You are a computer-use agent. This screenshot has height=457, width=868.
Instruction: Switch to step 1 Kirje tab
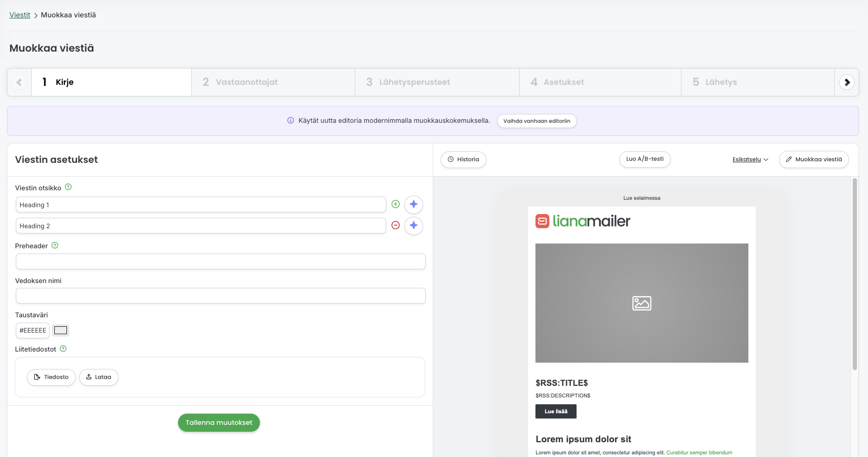click(111, 82)
